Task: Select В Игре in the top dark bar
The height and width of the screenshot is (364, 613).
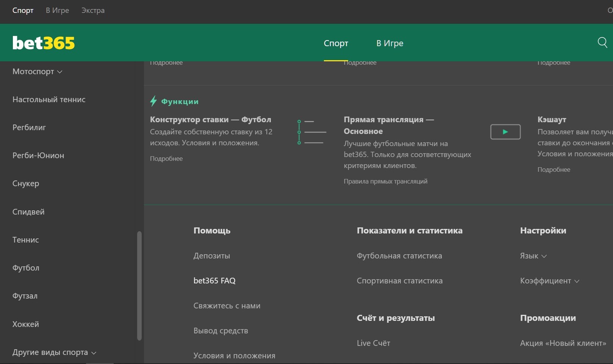Action: coord(58,10)
